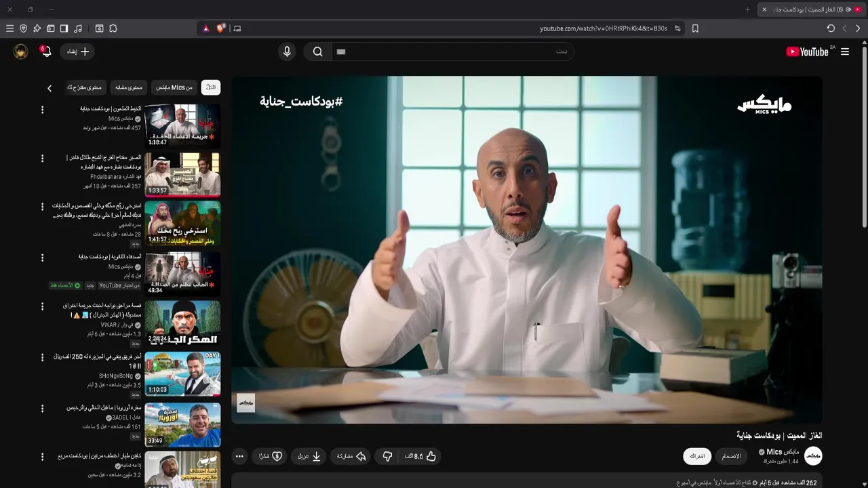Select the 'محتوى مشابه' filter chip
The height and width of the screenshot is (488, 868).
click(129, 87)
